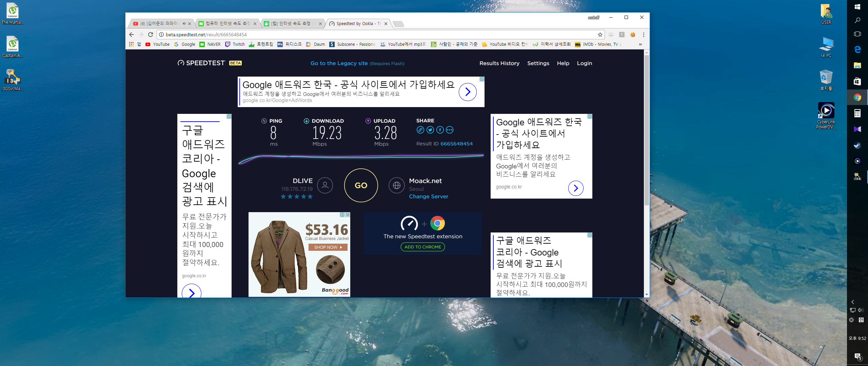868x366 pixels.
Task: Show hidden system tray icons chevron
Action: click(x=852, y=302)
